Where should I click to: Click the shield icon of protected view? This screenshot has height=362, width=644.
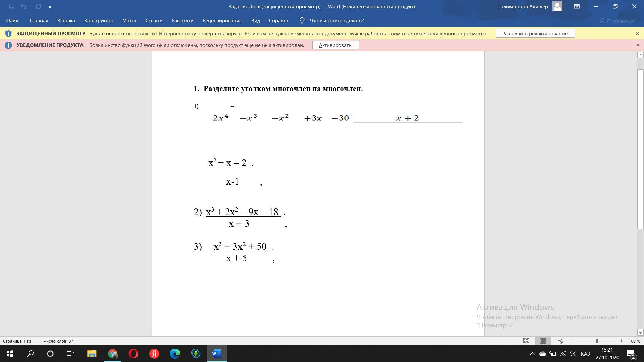pos(8,34)
